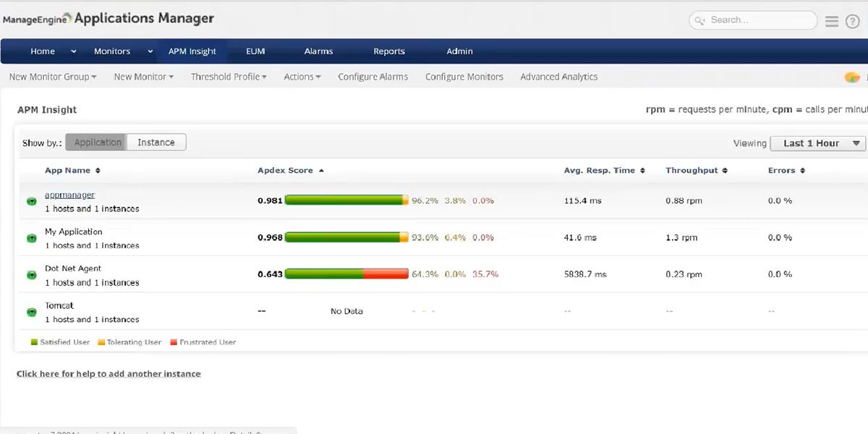Click the green status icon beside appmanager
This screenshot has width=868, height=434.
[x=30, y=201]
